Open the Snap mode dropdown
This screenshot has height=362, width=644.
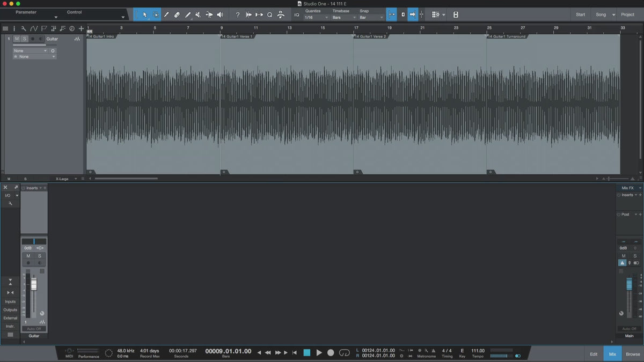point(371,18)
